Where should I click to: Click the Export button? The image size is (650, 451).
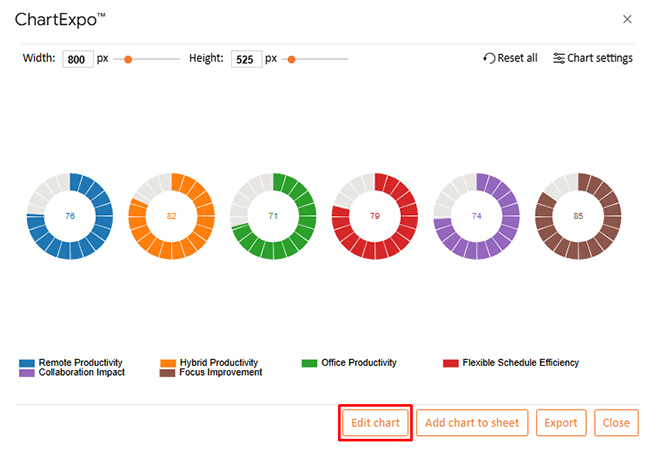point(560,423)
